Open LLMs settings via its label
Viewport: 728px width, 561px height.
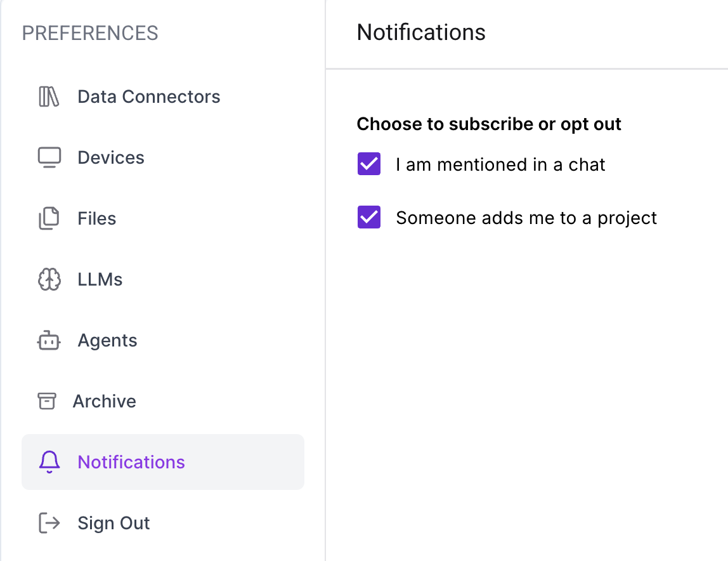[x=100, y=279]
